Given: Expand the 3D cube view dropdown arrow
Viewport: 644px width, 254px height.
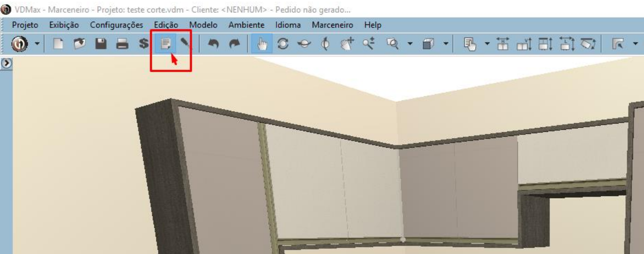Looking at the screenshot, I should point(446,45).
